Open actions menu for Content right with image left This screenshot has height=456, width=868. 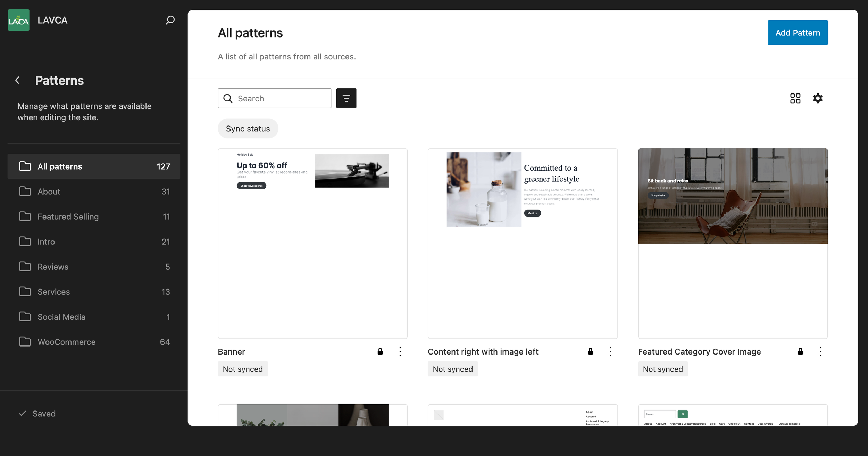[610, 351]
